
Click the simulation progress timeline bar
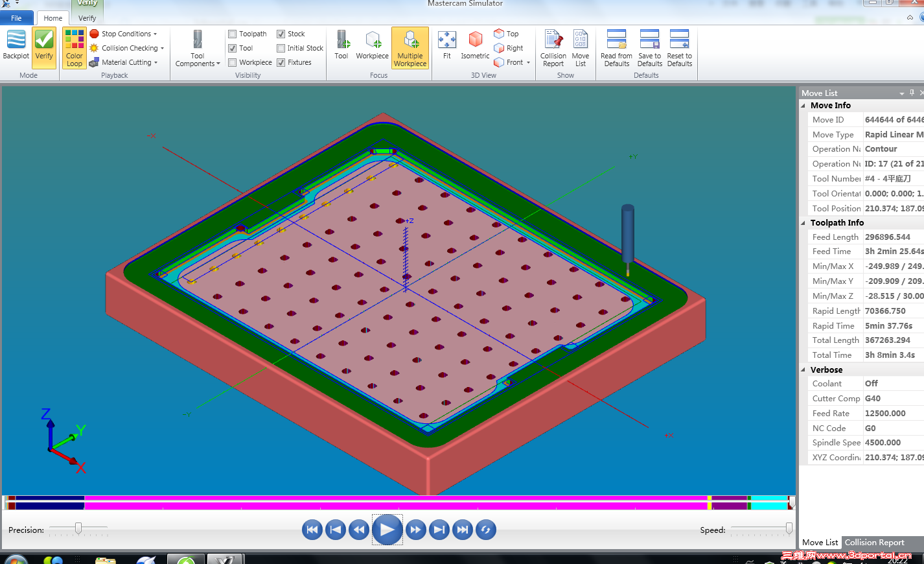point(399,502)
